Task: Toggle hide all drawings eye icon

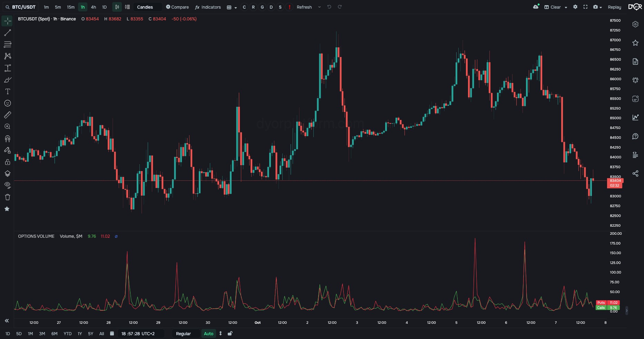Action: tap(7, 185)
